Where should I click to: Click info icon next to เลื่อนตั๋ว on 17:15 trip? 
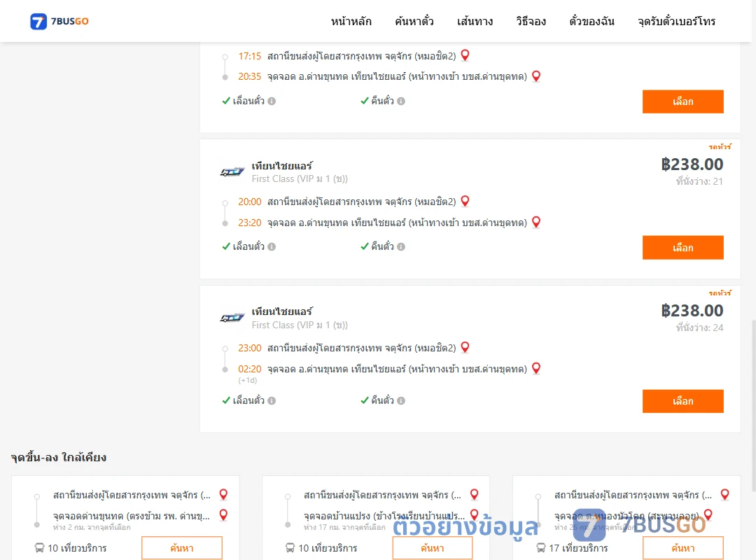click(272, 101)
